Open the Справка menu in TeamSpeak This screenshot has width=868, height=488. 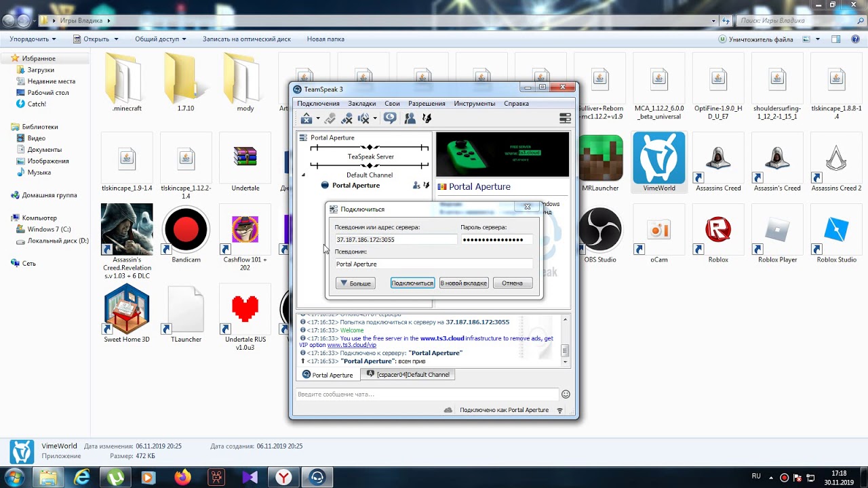click(x=516, y=104)
